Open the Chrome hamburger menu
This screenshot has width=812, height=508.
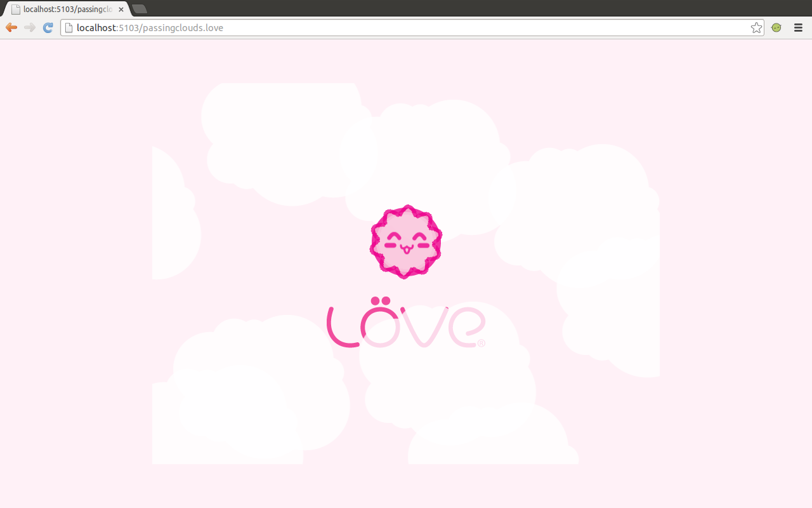(798, 28)
